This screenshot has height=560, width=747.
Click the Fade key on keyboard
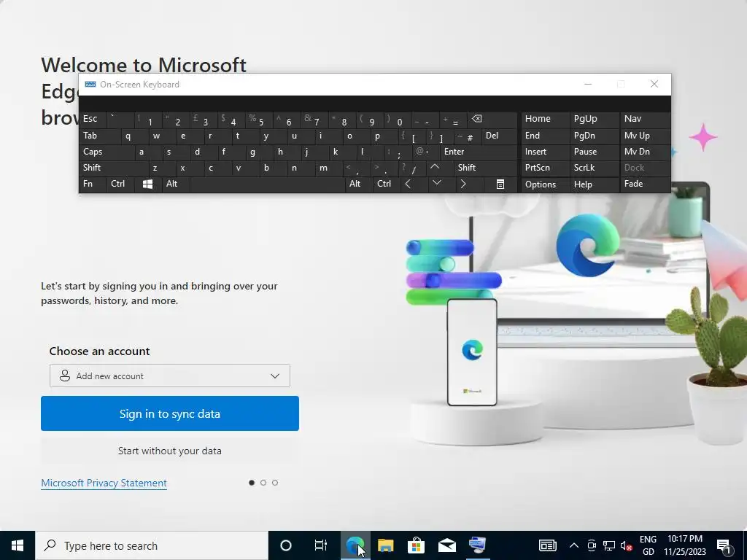click(644, 184)
